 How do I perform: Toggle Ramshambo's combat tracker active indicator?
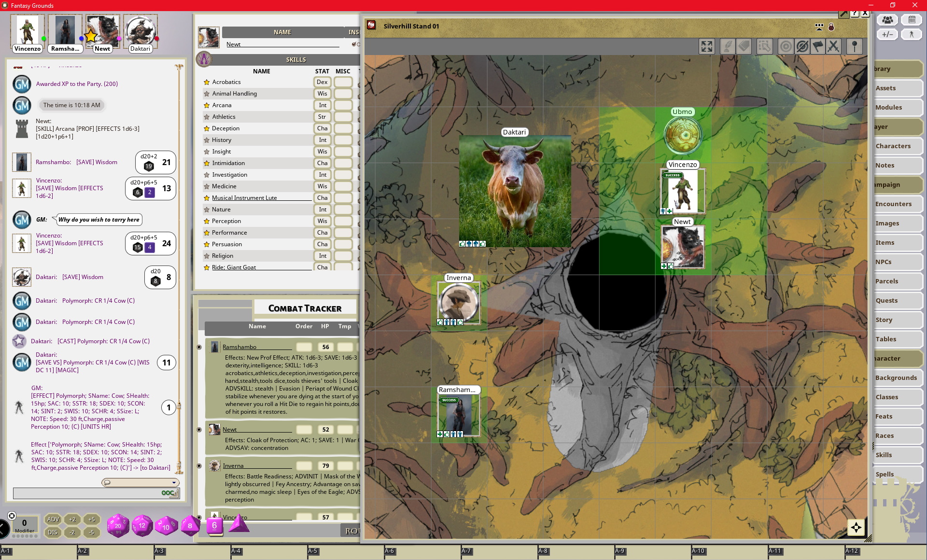(x=199, y=347)
